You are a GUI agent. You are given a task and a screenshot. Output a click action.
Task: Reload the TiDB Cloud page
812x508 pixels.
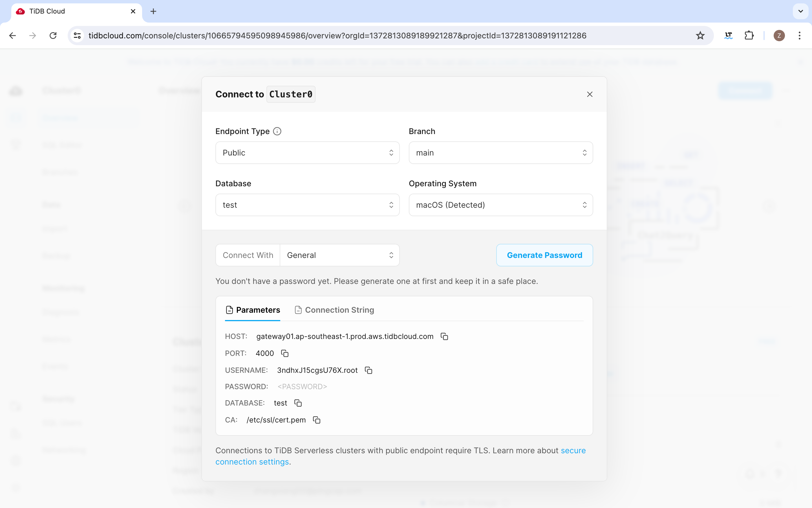point(53,36)
